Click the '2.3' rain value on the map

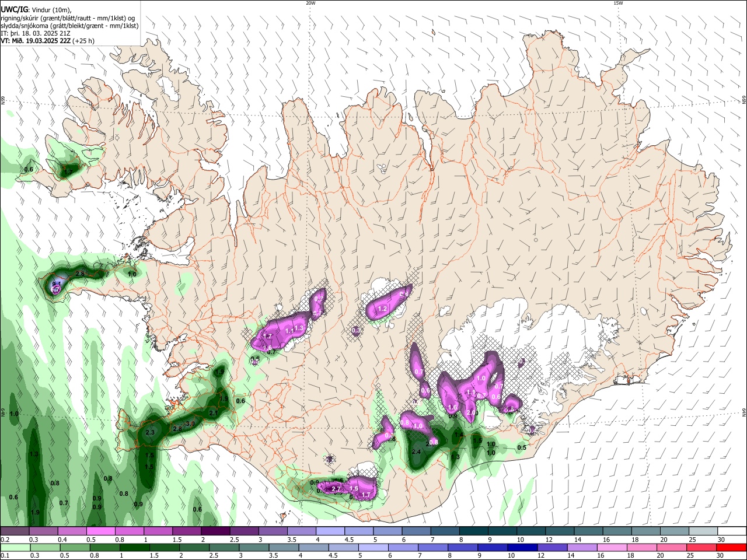[x=150, y=432]
